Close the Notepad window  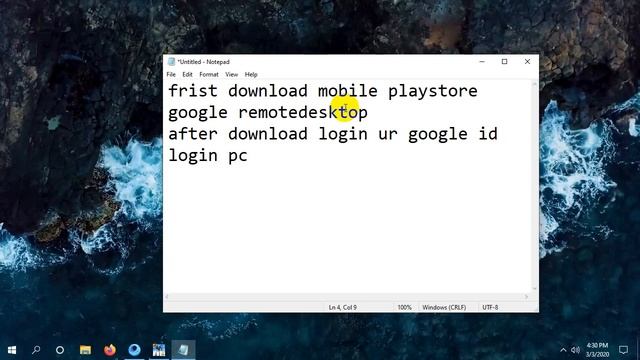point(527,62)
